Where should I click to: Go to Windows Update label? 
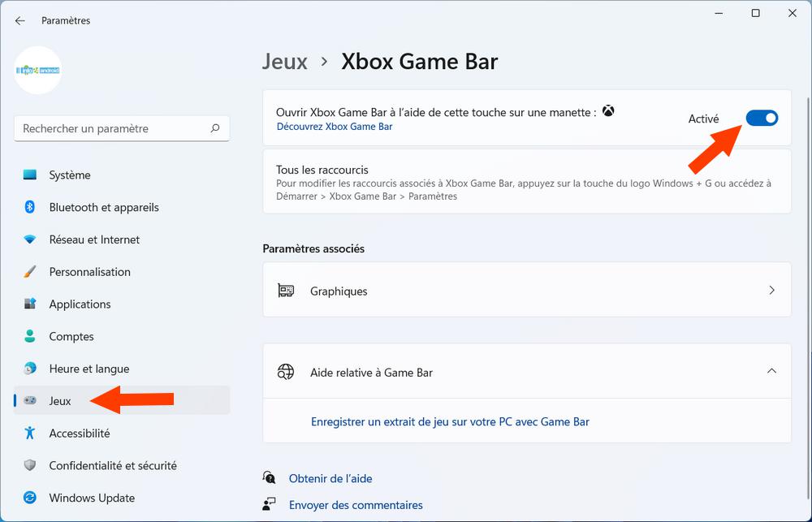(92, 498)
